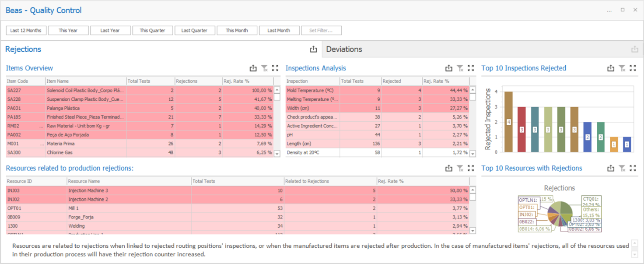Filter by Last 12 Months
This screenshot has height=264, width=644.
[x=26, y=31]
